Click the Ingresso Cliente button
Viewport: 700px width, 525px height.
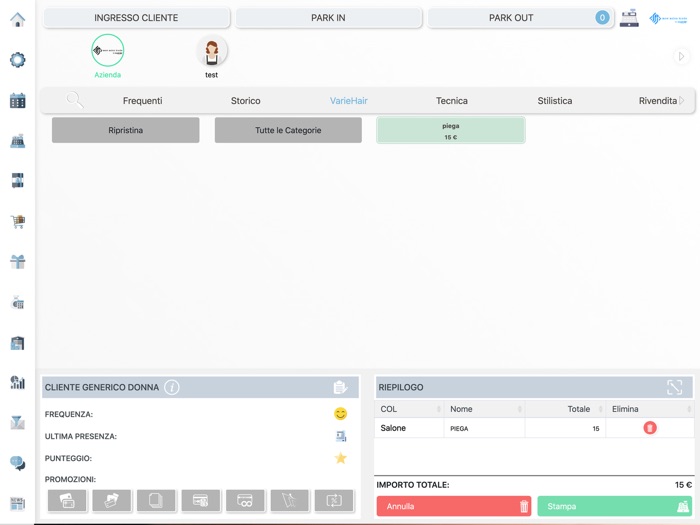tap(137, 18)
